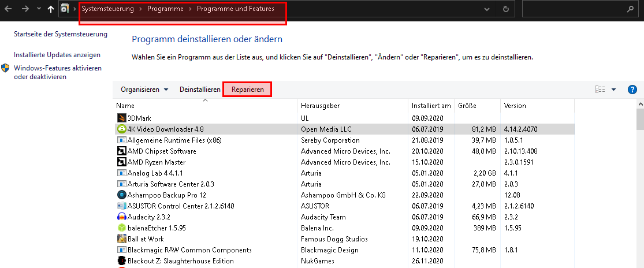Select the ASUSTOR Control Center icon

pyautogui.click(x=121, y=206)
